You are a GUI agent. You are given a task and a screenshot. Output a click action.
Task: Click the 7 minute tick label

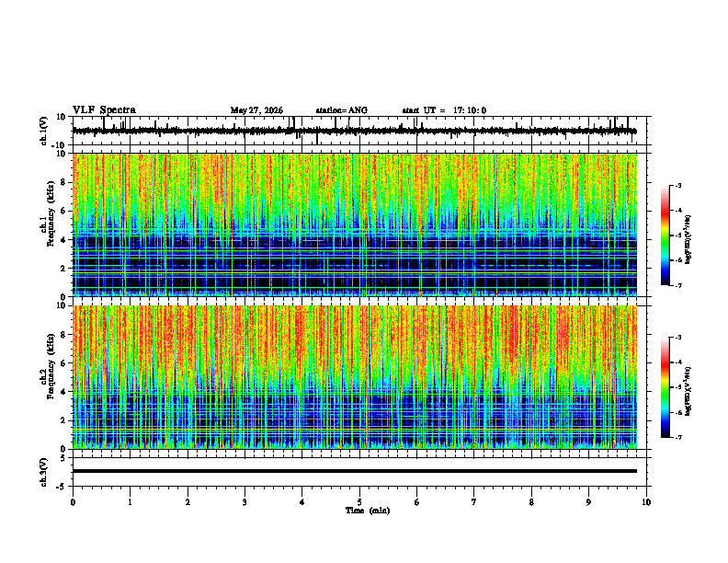click(474, 502)
